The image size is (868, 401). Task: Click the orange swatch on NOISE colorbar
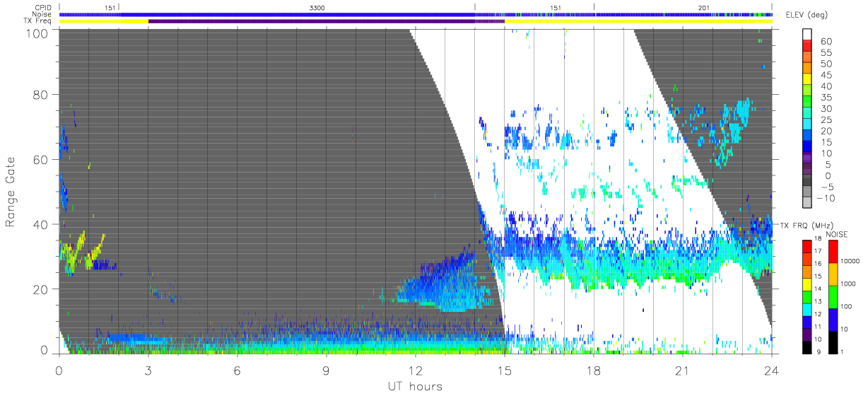pos(832,274)
